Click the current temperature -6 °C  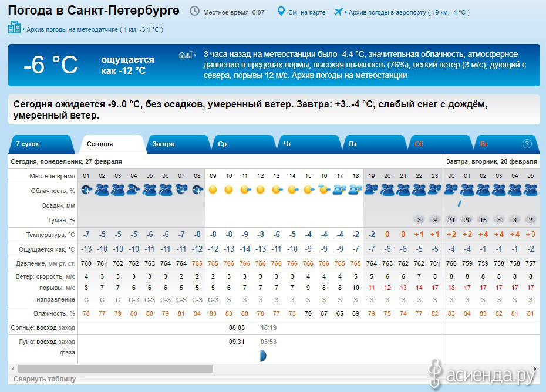pos(50,65)
